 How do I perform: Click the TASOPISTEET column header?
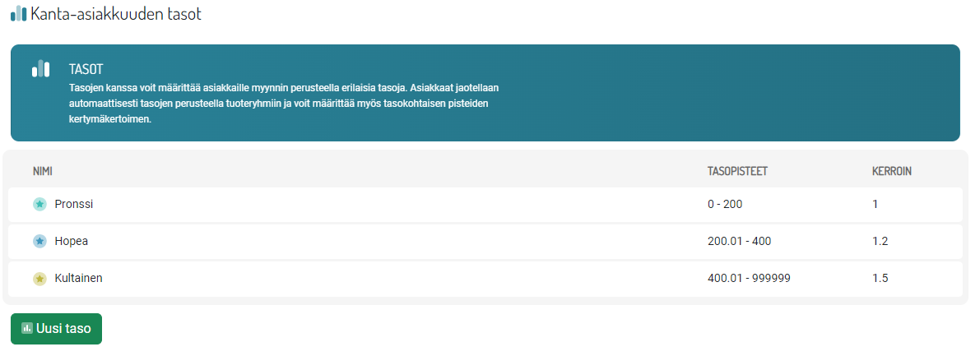pos(737,172)
